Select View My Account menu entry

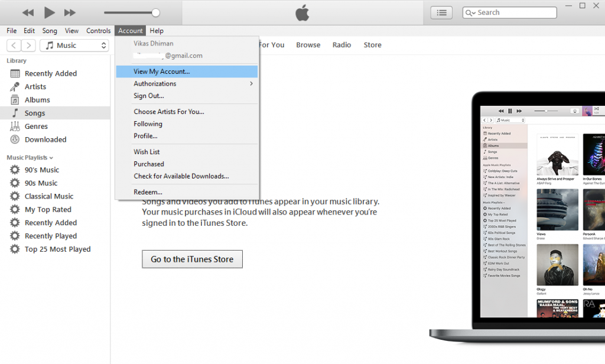[x=187, y=71]
